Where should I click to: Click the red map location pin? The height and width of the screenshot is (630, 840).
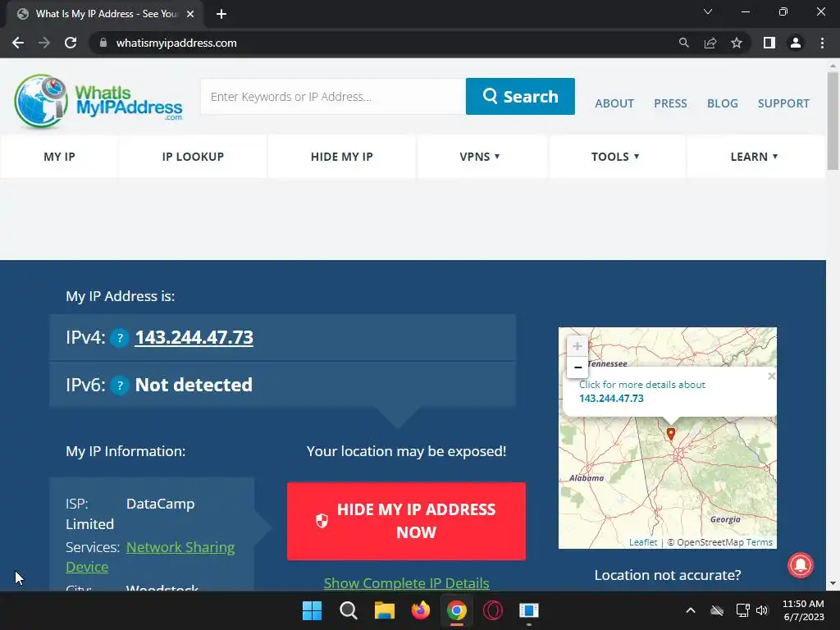(671, 433)
